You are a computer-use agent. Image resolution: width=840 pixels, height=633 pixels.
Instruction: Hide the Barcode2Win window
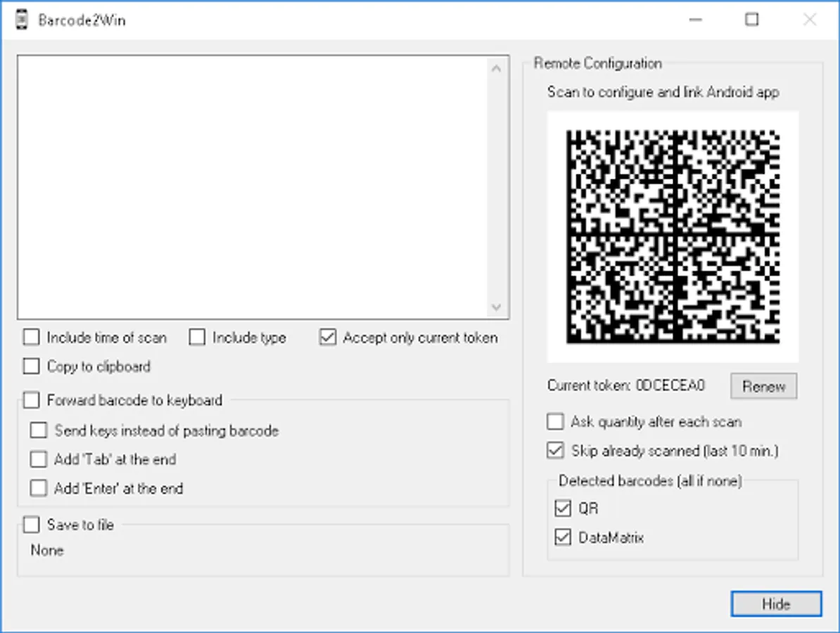[x=776, y=604]
